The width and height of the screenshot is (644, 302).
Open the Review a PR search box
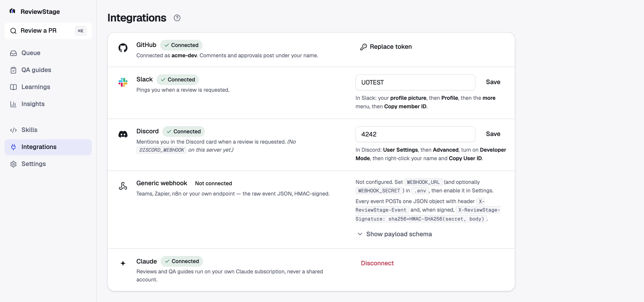pyautogui.click(x=48, y=31)
